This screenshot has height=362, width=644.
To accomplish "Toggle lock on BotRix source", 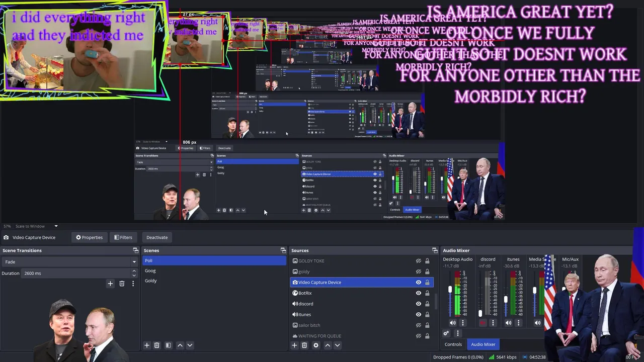I will click(x=427, y=293).
